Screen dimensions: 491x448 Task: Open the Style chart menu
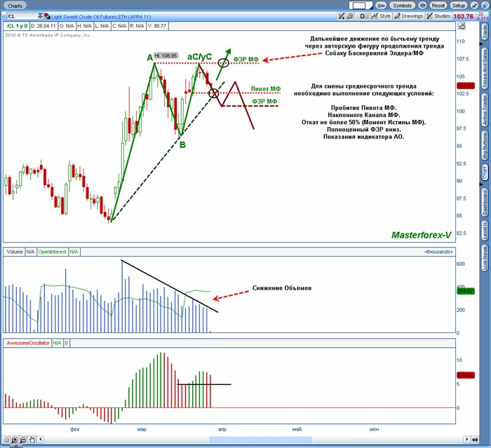[381, 16]
